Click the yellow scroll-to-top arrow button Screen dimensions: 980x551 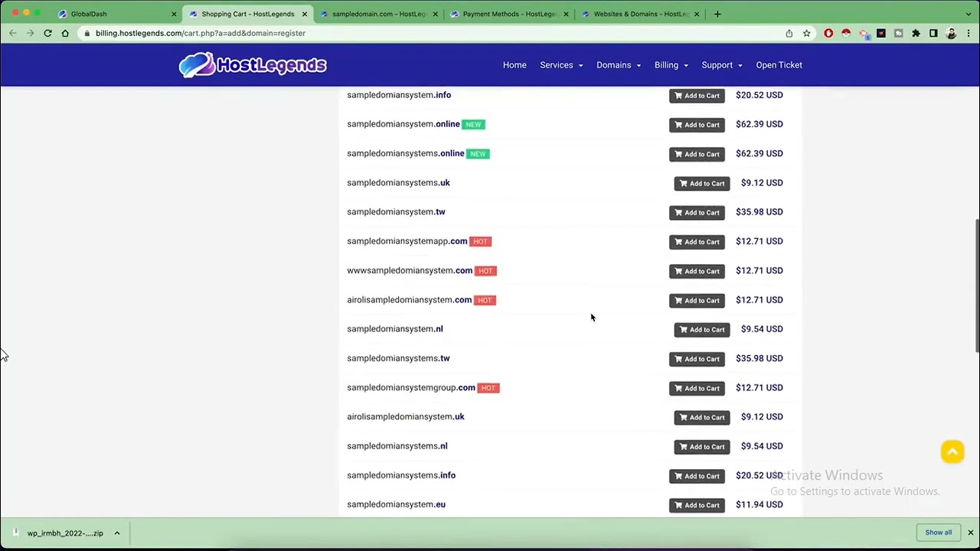tap(952, 452)
